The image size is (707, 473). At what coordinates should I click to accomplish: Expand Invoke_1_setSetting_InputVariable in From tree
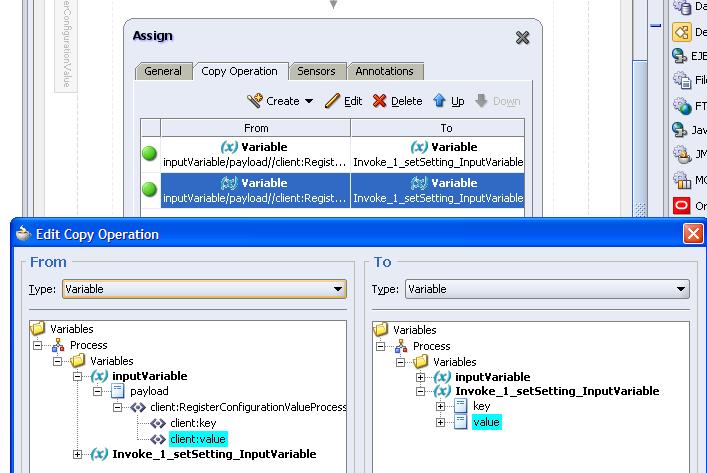coord(78,454)
